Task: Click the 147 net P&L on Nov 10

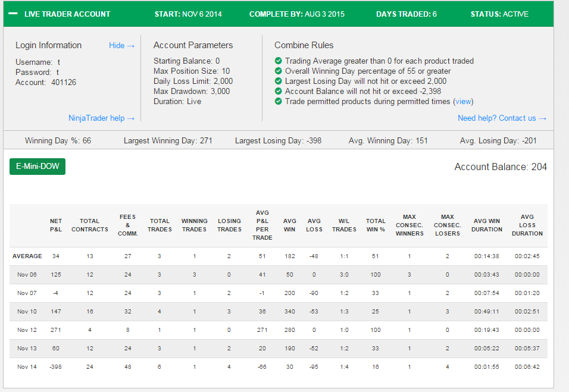Action: click(x=56, y=312)
